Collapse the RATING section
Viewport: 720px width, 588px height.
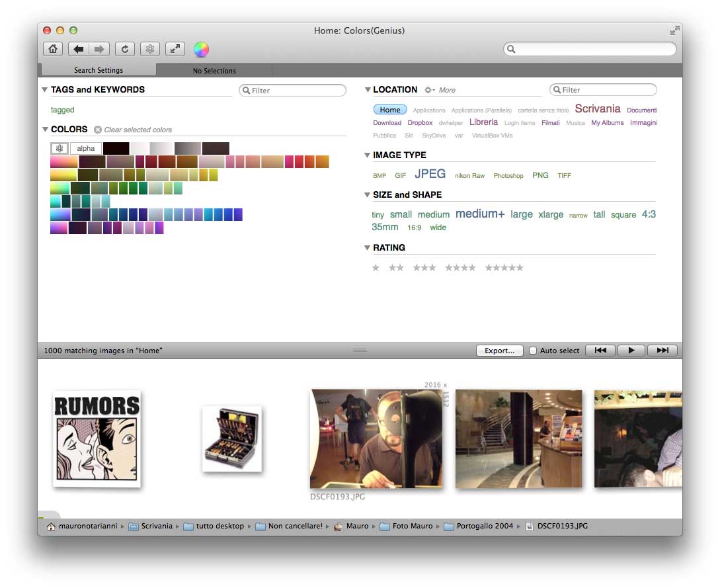(x=367, y=247)
